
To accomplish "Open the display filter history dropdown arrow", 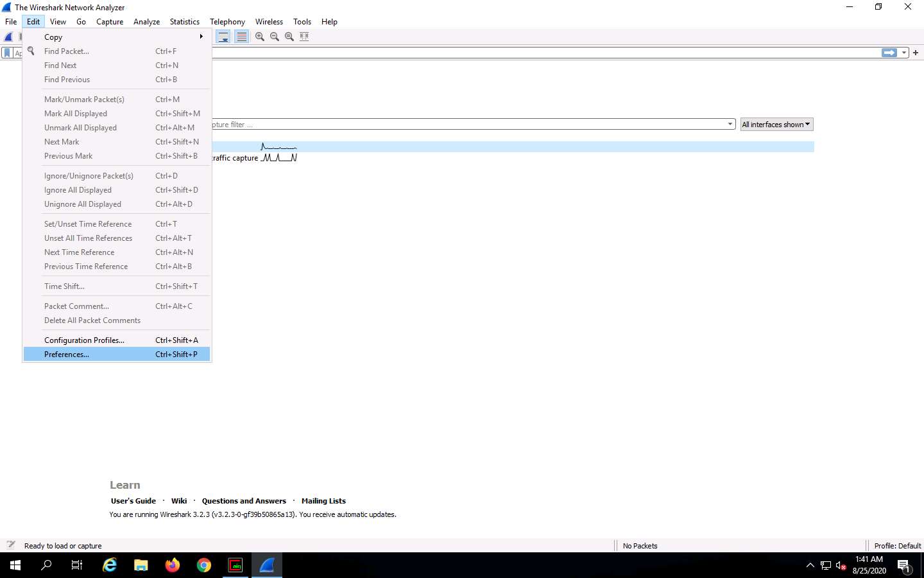I will pyautogui.click(x=904, y=53).
